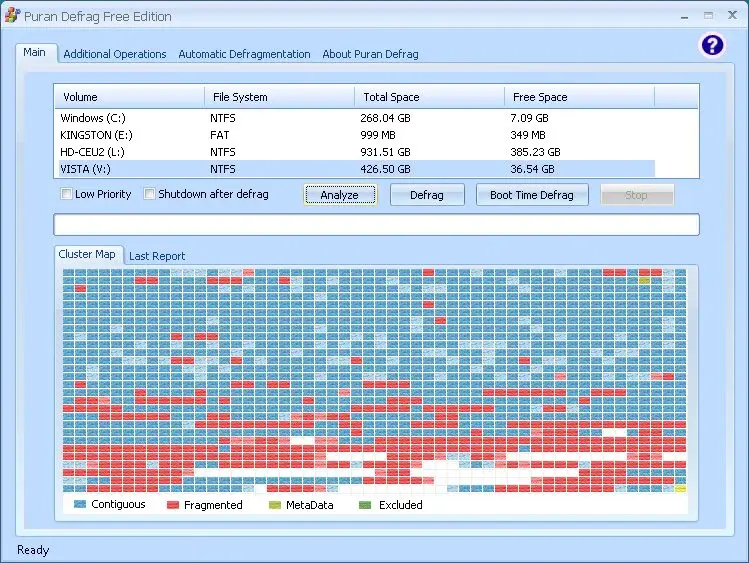Image resolution: width=749 pixels, height=563 pixels.
Task: Click the Excluded legend label
Action: 400,505
